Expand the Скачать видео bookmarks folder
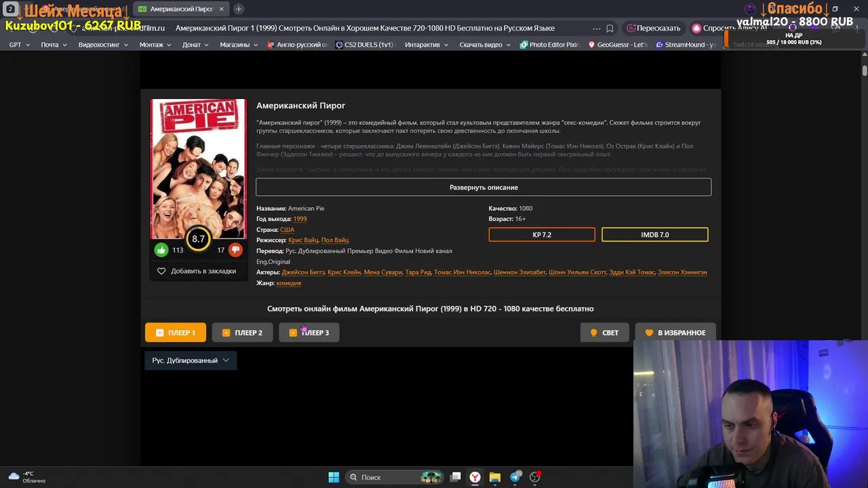The width and height of the screenshot is (868, 488). pyautogui.click(x=485, y=45)
